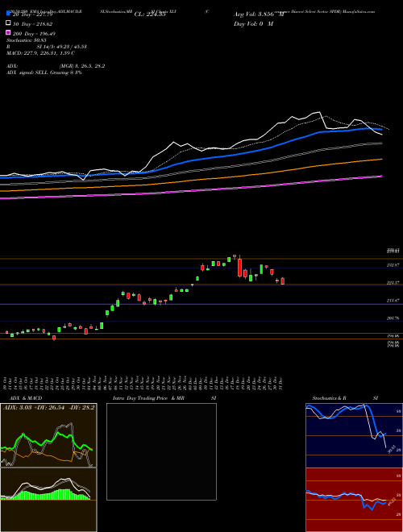
Task: Click the 'Day Vol: 0 M' label
Action: pyautogui.click(x=253, y=23)
